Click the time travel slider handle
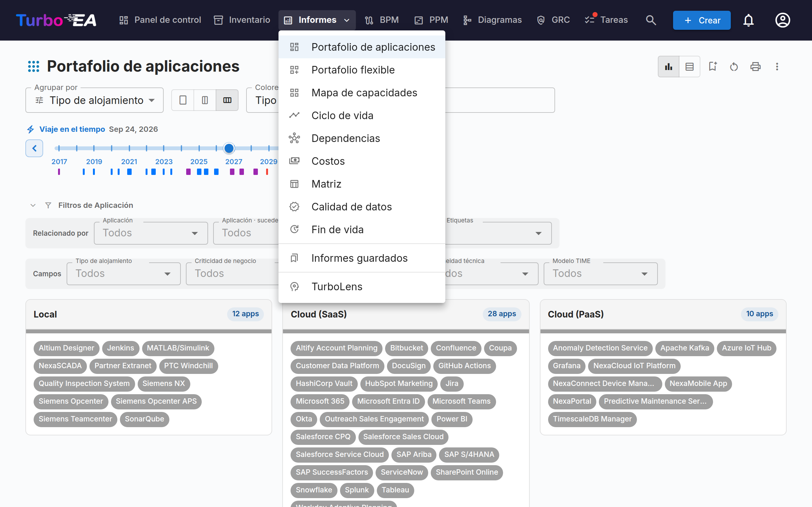 (229, 148)
